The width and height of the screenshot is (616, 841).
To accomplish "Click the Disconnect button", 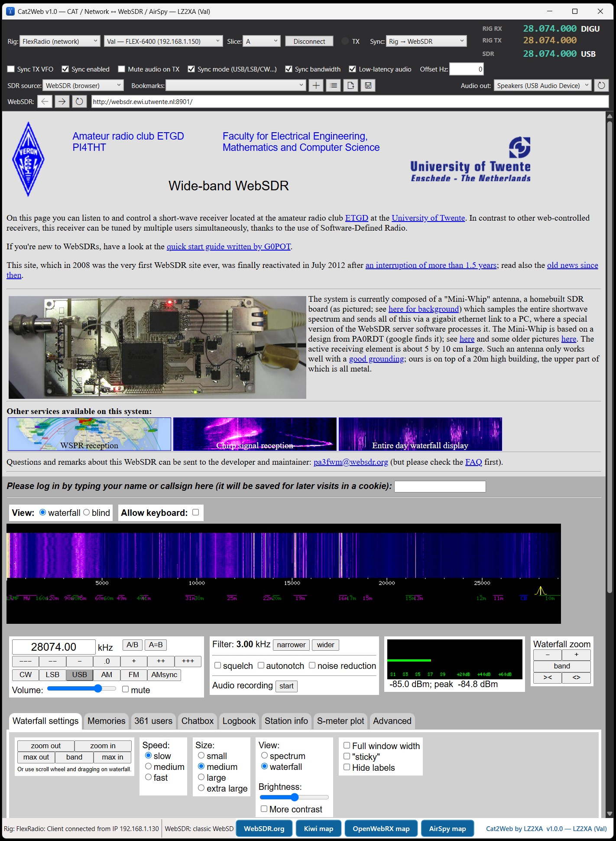I will [309, 41].
